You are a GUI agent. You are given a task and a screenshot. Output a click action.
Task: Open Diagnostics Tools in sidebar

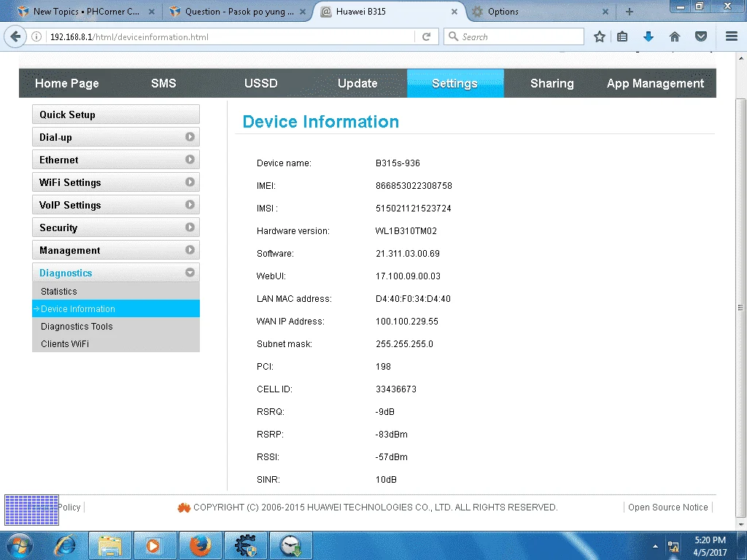tap(116, 326)
